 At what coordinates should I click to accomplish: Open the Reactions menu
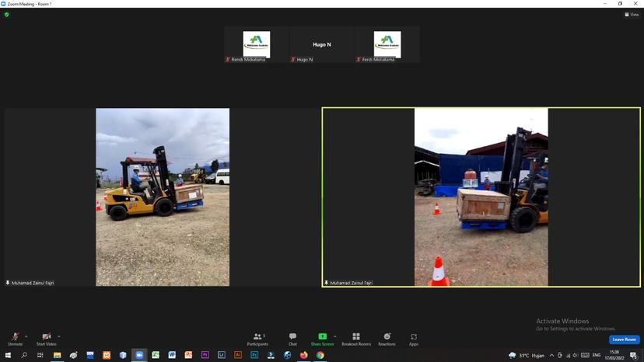(387, 339)
